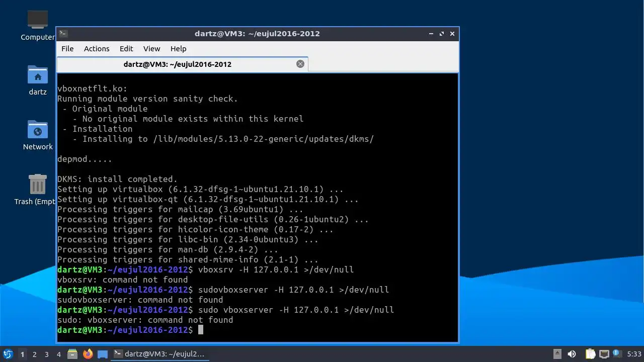Open the network tray icon
644x362 pixels.
(x=604, y=354)
